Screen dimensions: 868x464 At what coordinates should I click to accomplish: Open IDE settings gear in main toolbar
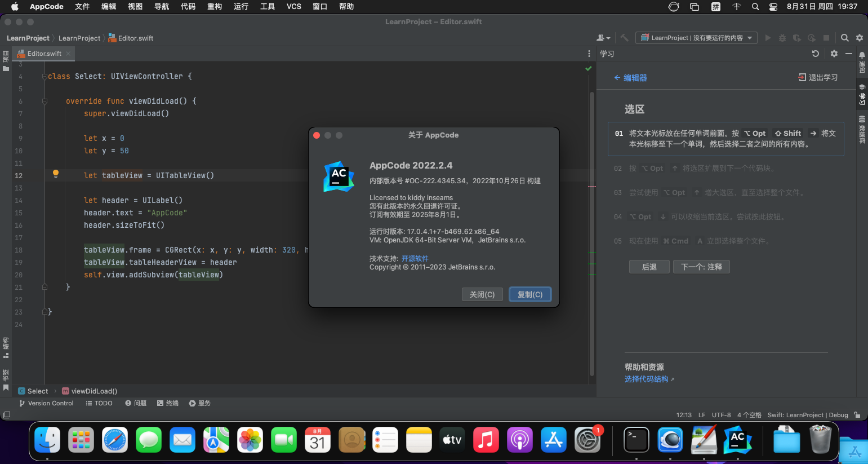pyautogui.click(x=860, y=38)
